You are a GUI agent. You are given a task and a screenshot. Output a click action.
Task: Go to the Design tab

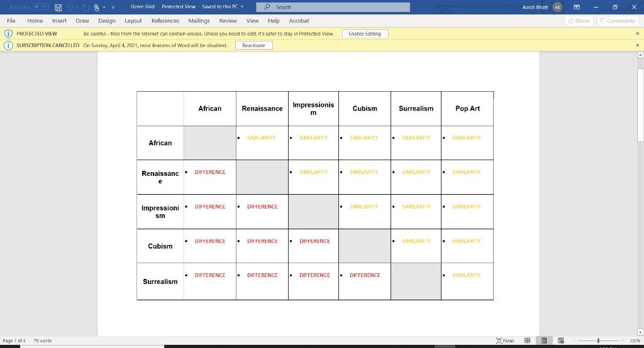point(107,21)
